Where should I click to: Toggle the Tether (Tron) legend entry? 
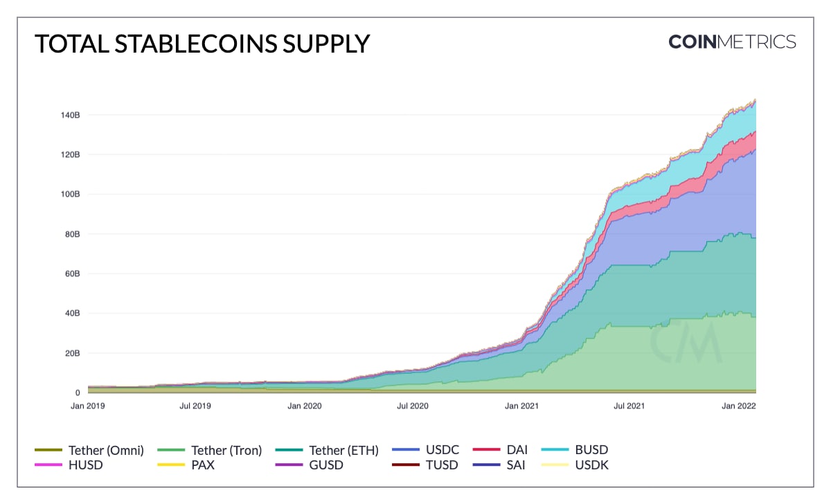226,451
